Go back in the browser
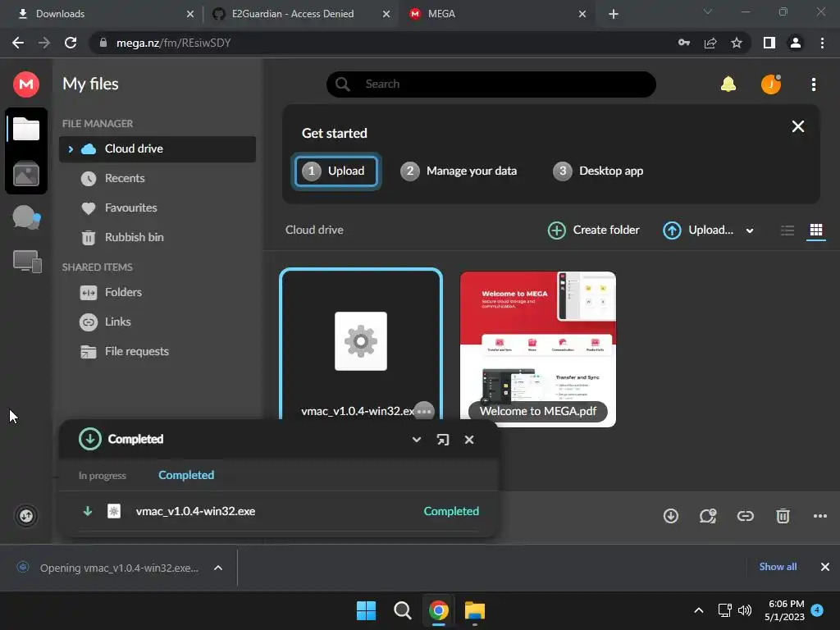This screenshot has width=840, height=630. pos(18,43)
